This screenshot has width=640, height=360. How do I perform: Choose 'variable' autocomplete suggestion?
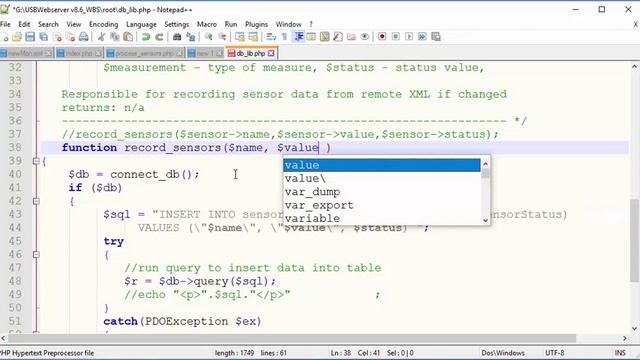coord(382,218)
